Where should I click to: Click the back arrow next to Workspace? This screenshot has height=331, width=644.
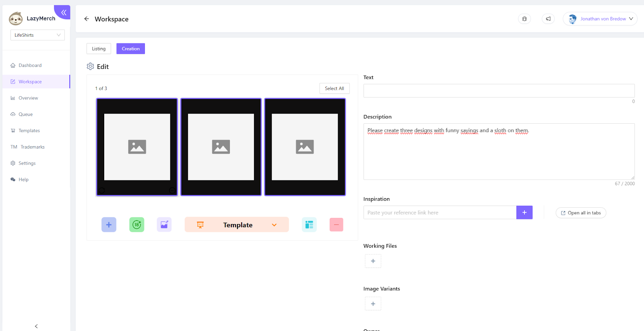tap(87, 19)
